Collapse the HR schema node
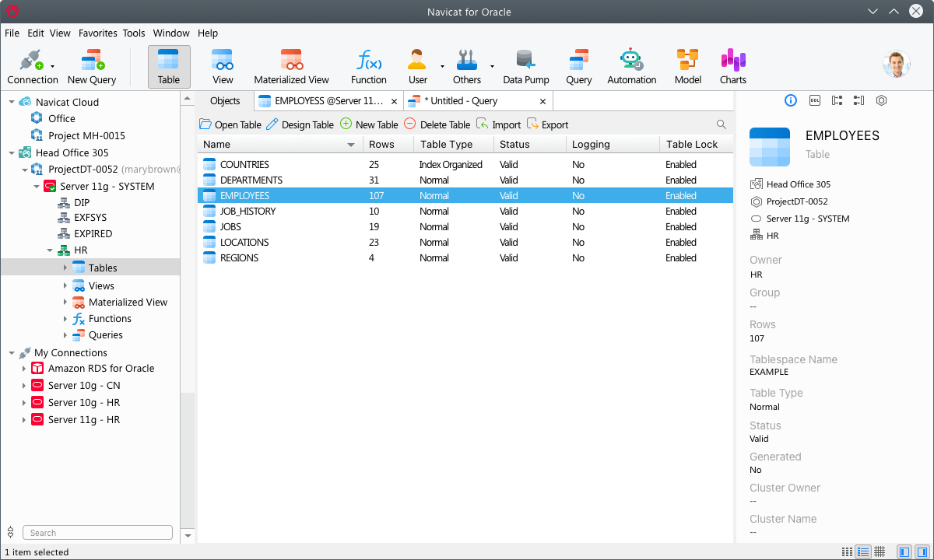The height and width of the screenshot is (560, 934). (49, 250)
